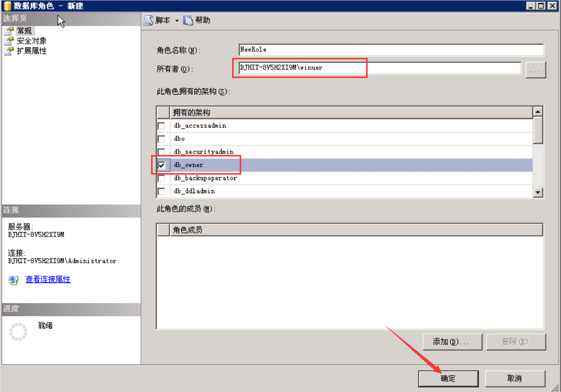Viewport: 561px width, 392px height.
Task: Click the 确定 (OK) button
Action: [448, 378]
